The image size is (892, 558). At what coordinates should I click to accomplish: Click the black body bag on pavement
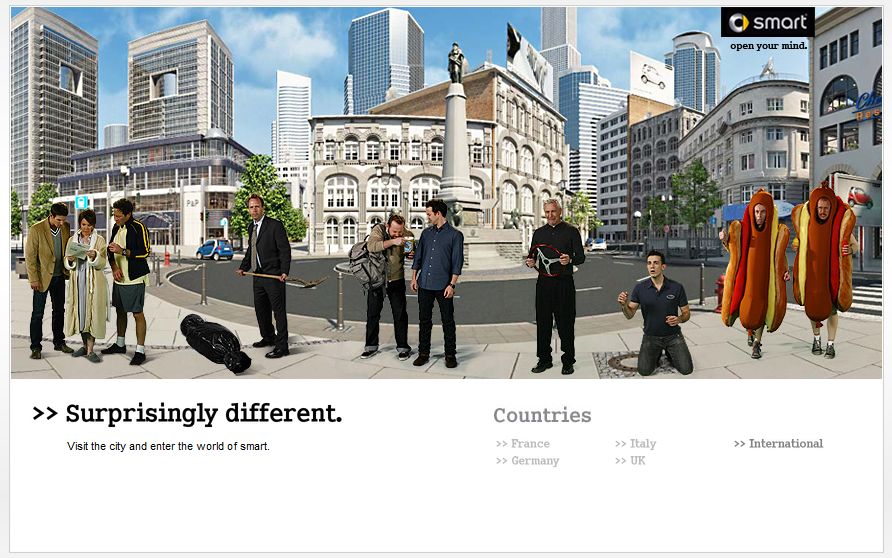pyautogui.click(x=215, y=343)
